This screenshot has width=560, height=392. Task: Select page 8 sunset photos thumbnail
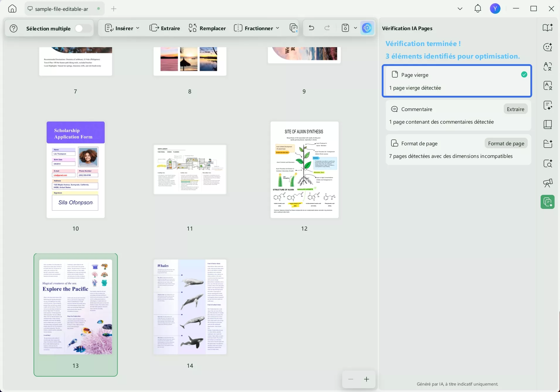click(190, 61)
